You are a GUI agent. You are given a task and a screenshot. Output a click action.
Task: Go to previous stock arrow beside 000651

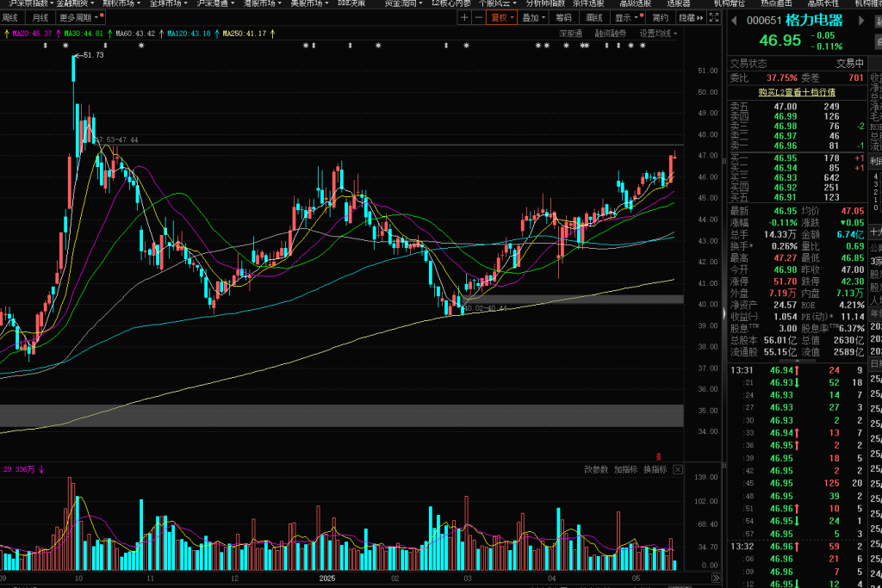click(x=734, y=21)
